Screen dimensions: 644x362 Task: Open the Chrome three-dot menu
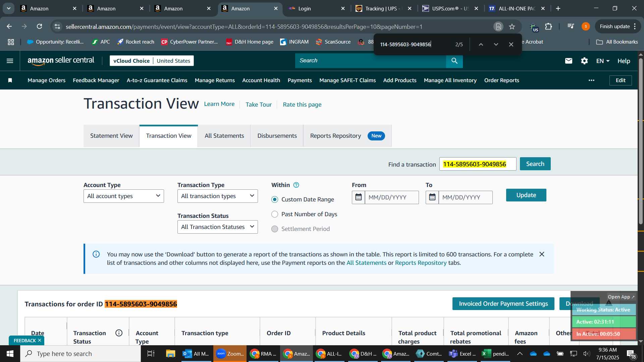[635, 26]
